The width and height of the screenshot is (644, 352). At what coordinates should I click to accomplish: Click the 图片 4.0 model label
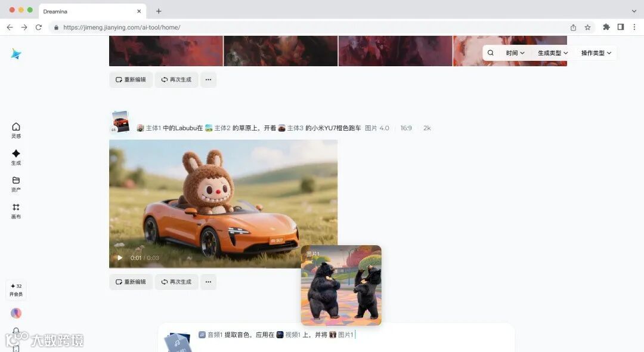377,128
